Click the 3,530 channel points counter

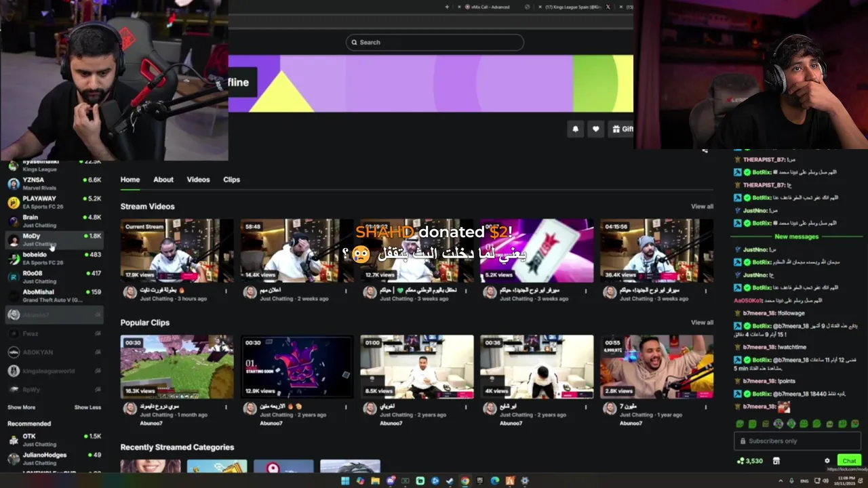[750, 461]
